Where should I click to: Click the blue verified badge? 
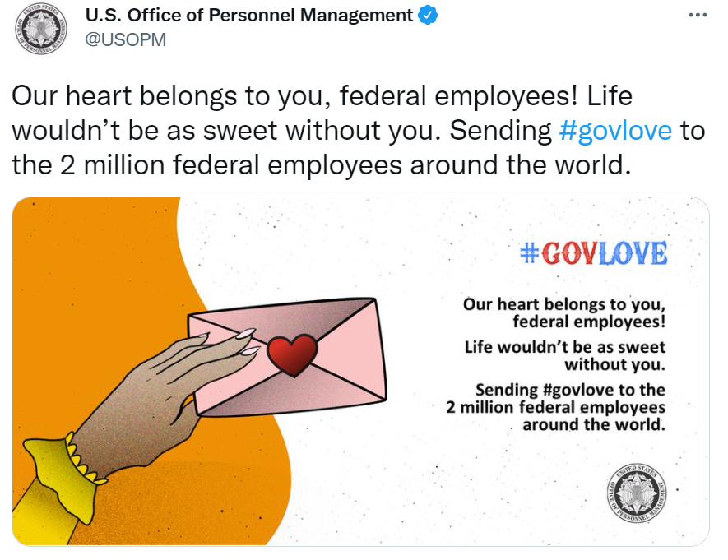click(429, 16)
